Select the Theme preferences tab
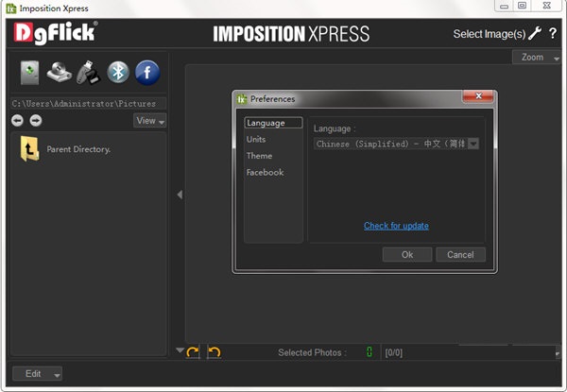567x392 pixels. point(259,156)
